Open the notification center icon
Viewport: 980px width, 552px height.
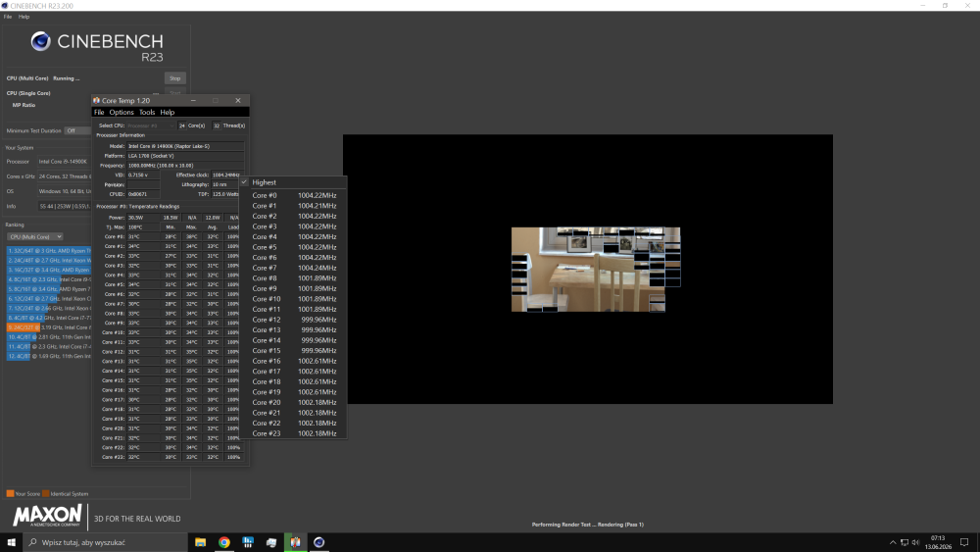964,542
